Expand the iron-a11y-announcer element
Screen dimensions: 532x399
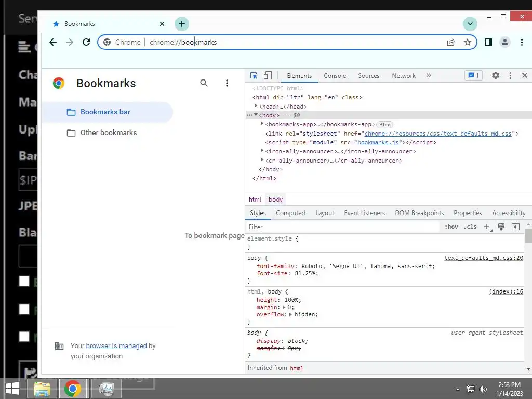pyautogui.click(x=262, y=151)
